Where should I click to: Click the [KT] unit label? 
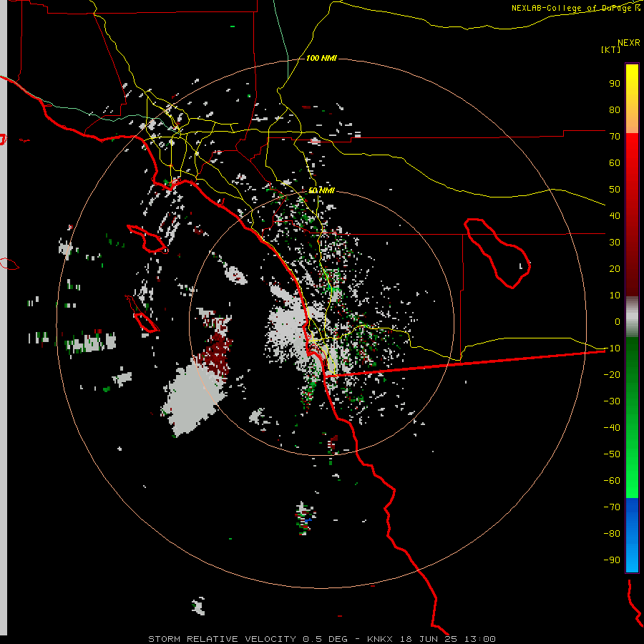pos(611,49)
